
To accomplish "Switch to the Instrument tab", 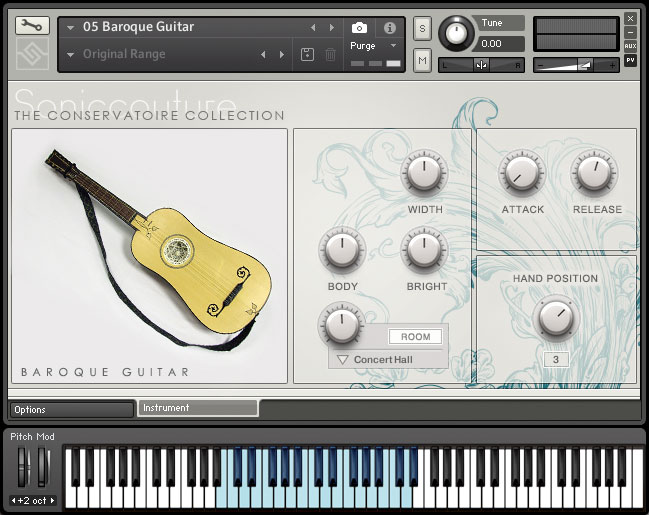I will (198, 408).
